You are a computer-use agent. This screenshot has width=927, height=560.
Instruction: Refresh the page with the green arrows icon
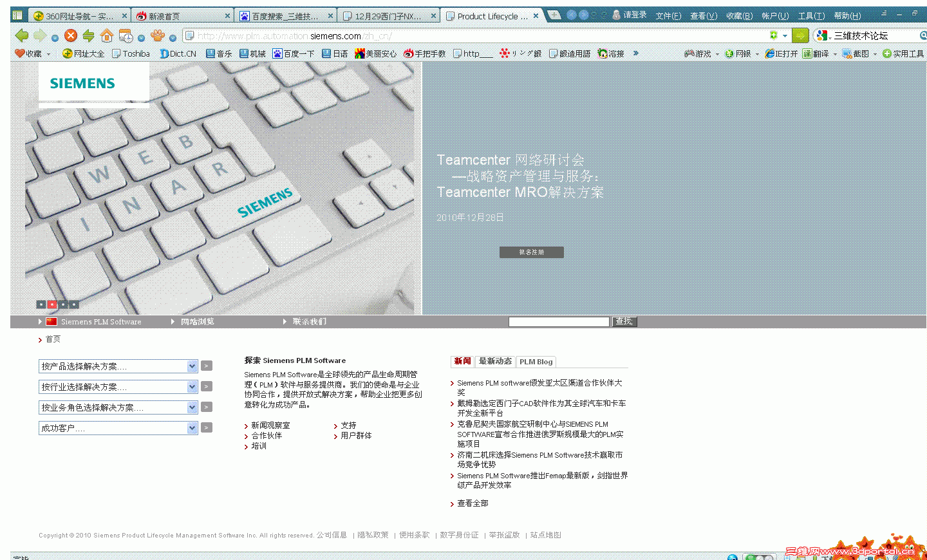89,36
